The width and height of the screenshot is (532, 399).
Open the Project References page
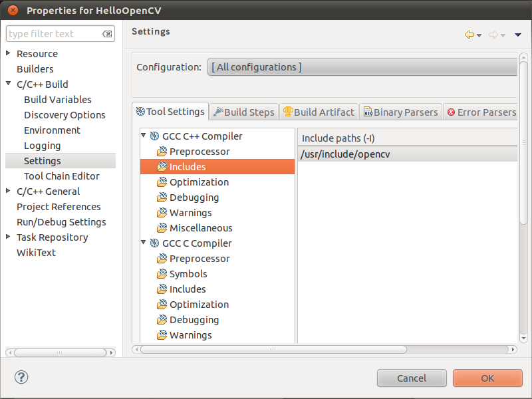point(59,206)
